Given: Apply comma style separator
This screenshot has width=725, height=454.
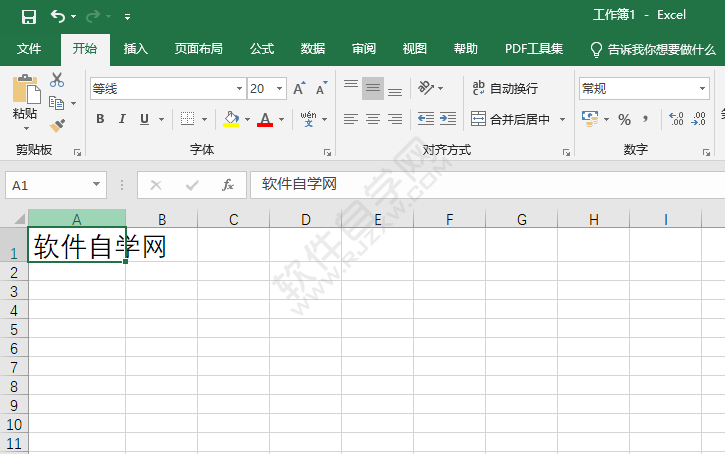Looking at the screenshot, I should tap(645, 119).
